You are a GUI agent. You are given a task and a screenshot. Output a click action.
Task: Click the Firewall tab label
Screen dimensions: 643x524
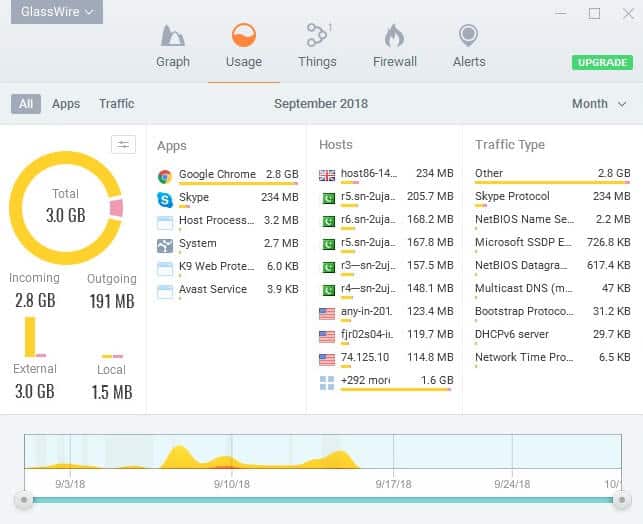pos(394,62)
